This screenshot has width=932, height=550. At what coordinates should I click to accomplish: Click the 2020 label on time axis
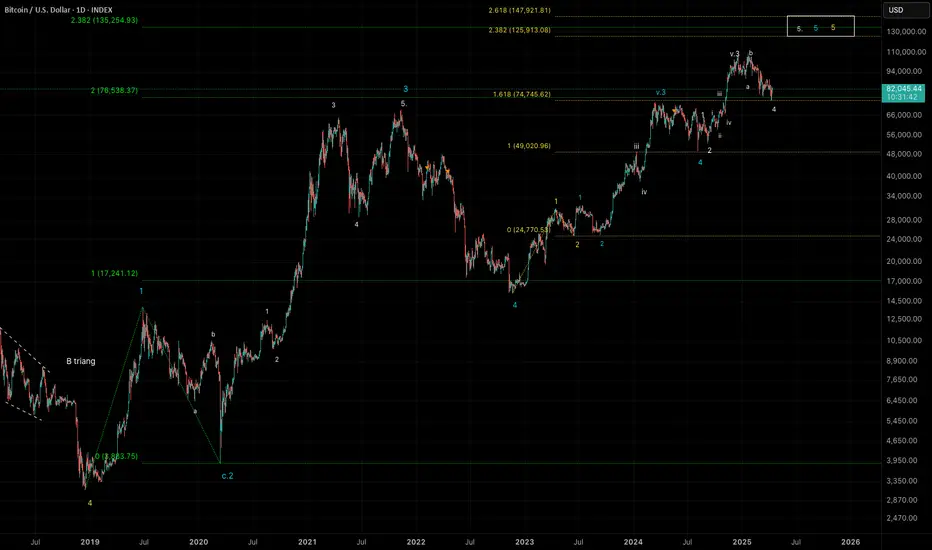pyautogui.click(x=199, y=542)
